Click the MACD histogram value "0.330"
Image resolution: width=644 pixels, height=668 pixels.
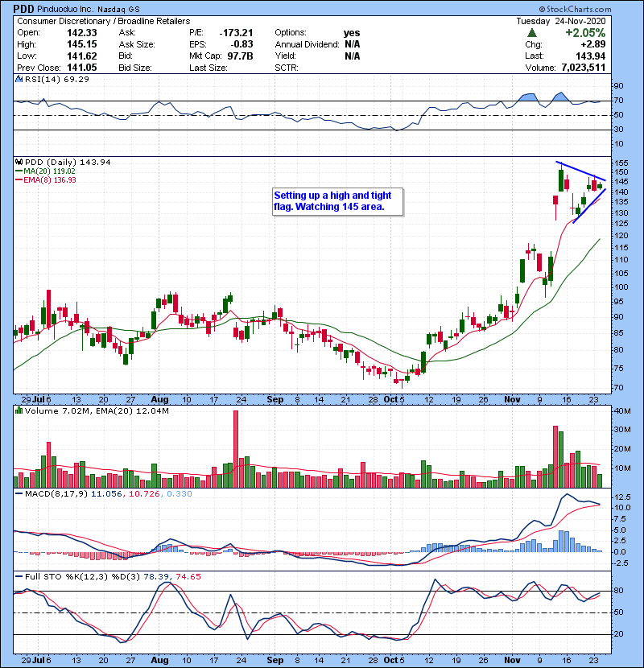click(x=179, y=494)
